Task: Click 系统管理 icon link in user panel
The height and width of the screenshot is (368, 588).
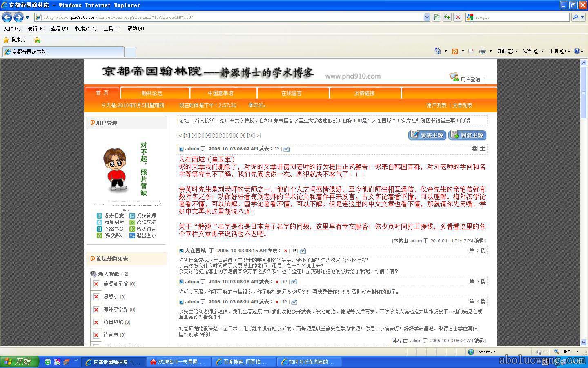Action: tap(143, 215)
